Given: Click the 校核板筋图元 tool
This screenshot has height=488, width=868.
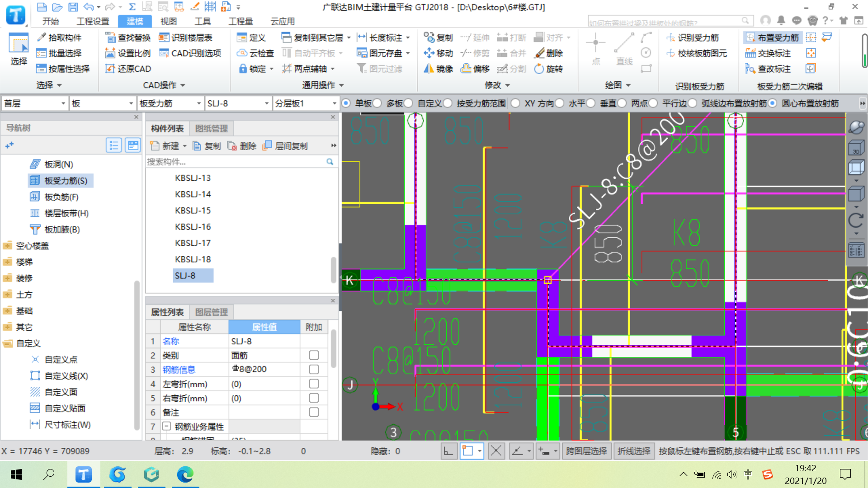Looking at the screenshot, I should coord(697,53).
